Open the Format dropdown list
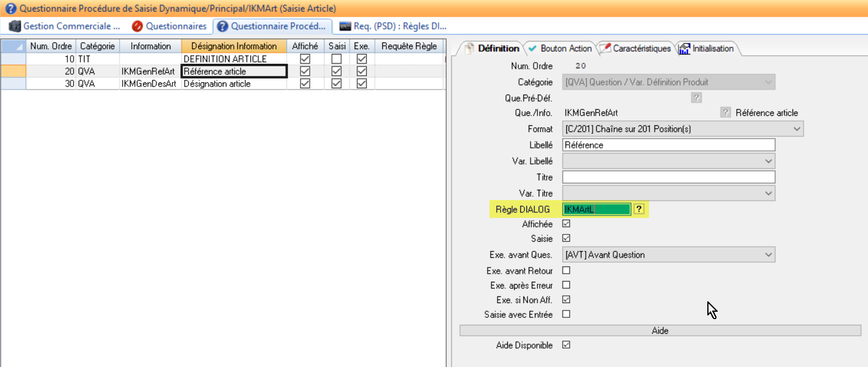 pyautogui.click(x=797, y=129)
